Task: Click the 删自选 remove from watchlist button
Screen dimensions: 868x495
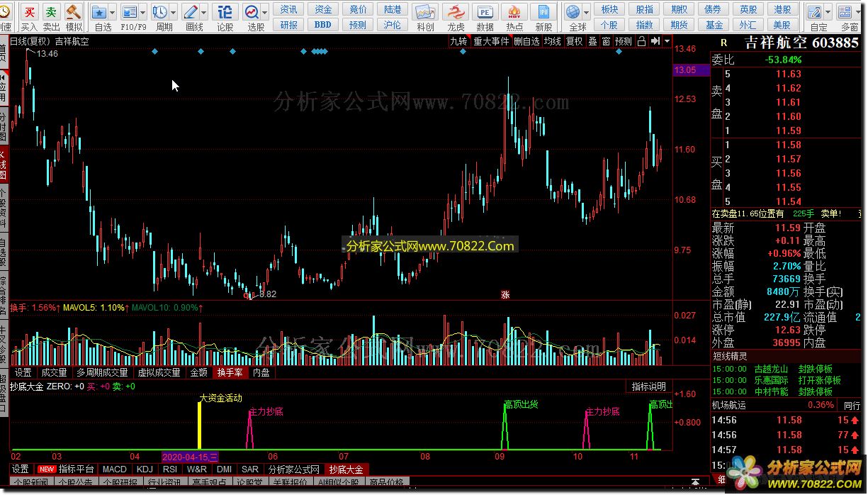Action: (526, 41)
